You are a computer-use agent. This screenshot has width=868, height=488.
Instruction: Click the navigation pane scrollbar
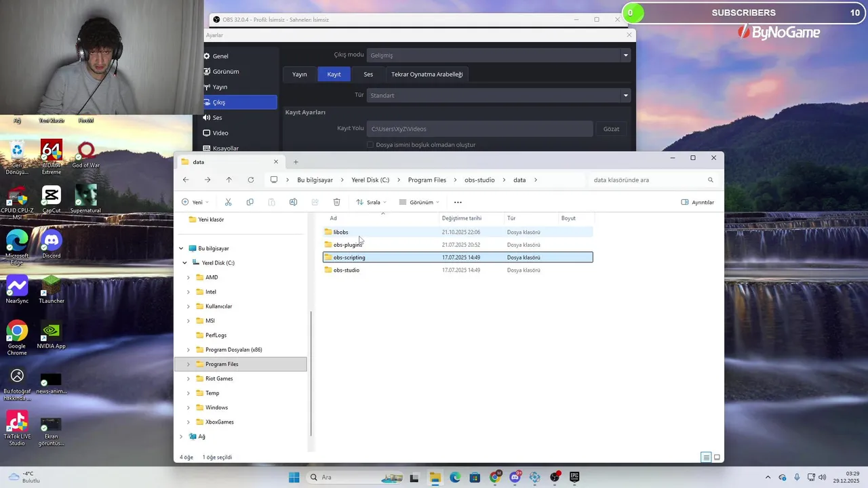(x=311, y=373)
